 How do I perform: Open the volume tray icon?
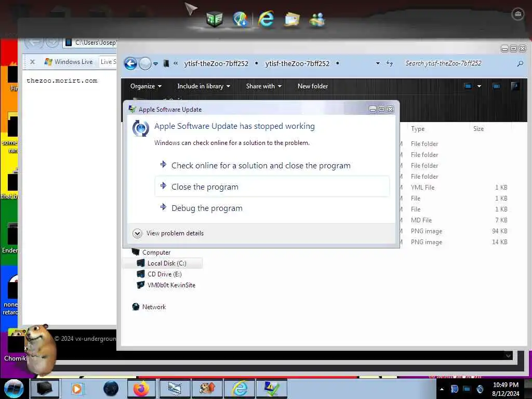480,389
